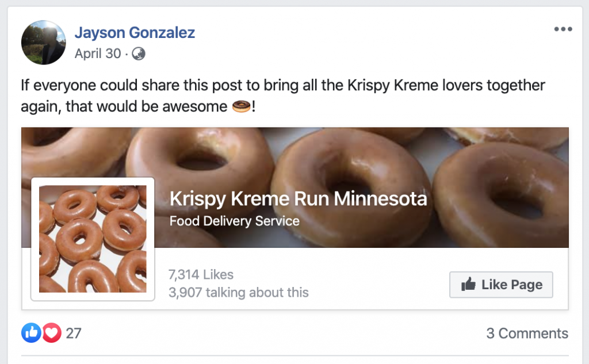Expand the 3 Comments section

pyautogui.click(x=527, y=334)
